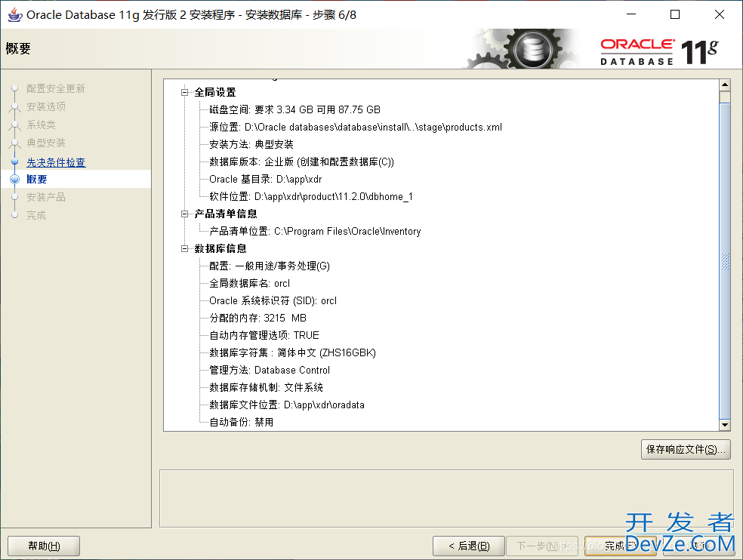Click the 数据库信息 heading label
This screenshot has height=560, width=743.
click(220, 249)
